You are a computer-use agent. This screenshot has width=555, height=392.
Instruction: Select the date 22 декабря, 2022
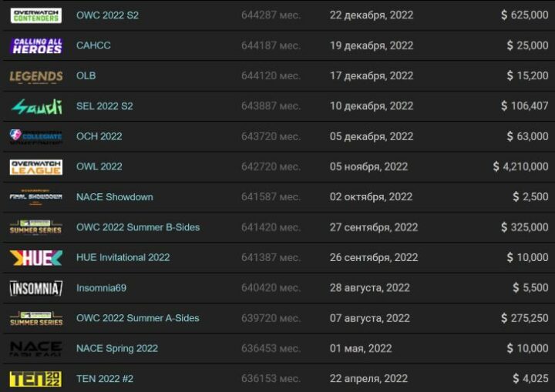(372, 15)
